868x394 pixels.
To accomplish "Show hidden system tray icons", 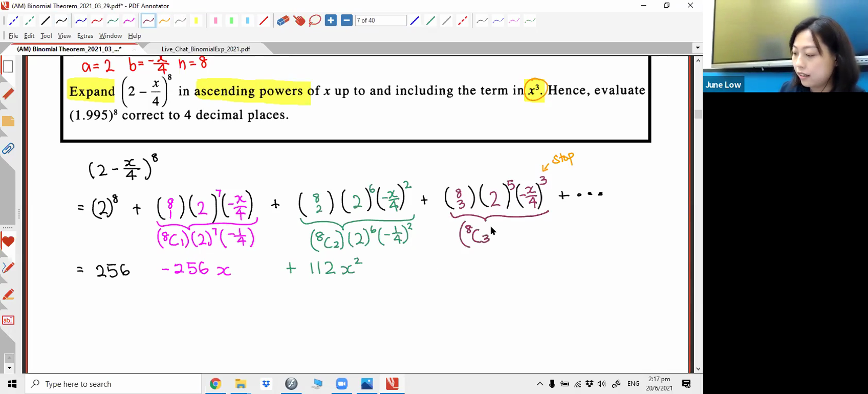I will tap(539, 384).
